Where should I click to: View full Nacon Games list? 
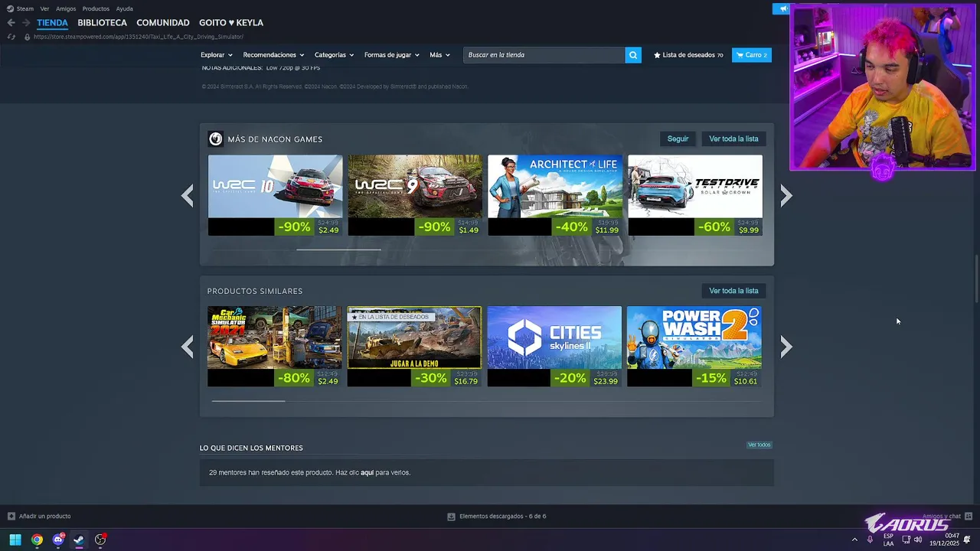[x=733, y=139]
